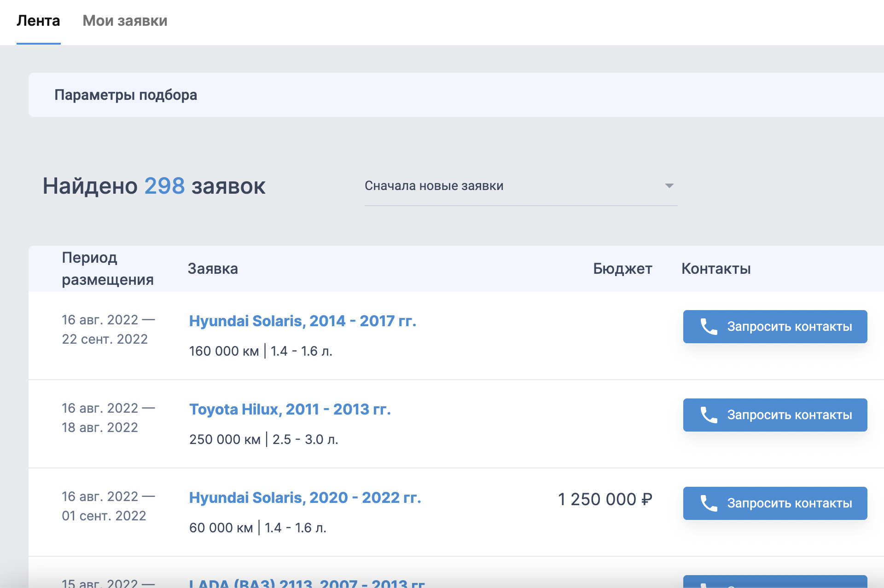Click the Период размещения column header

(x=108, y=269)
